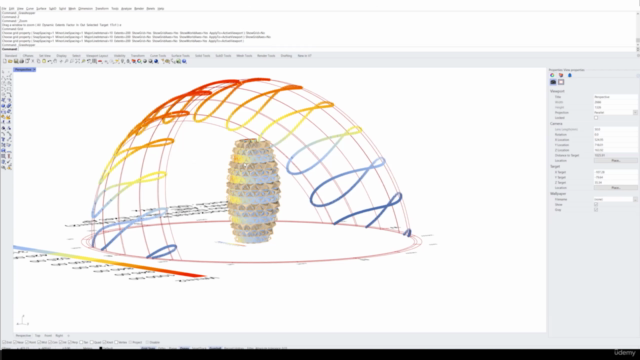Toggle the Tan osnap checkbox
This screenshot has height=360, width=640.
81,342
